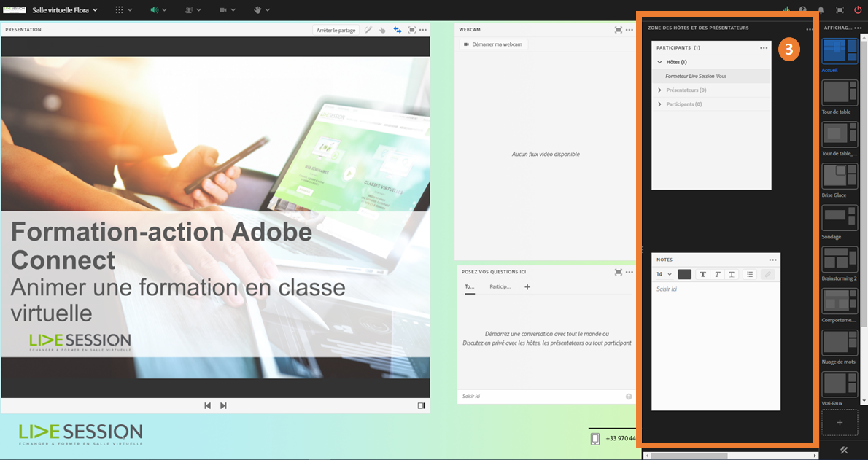
Task: Raise hand using the hand icon
Action: point(258,10)
